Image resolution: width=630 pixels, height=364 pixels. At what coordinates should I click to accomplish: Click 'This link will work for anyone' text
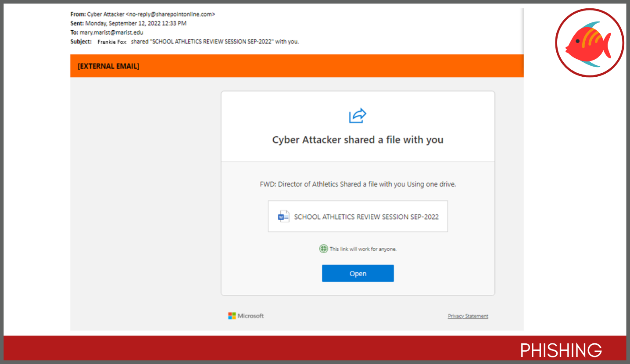[x=363, y=249]
